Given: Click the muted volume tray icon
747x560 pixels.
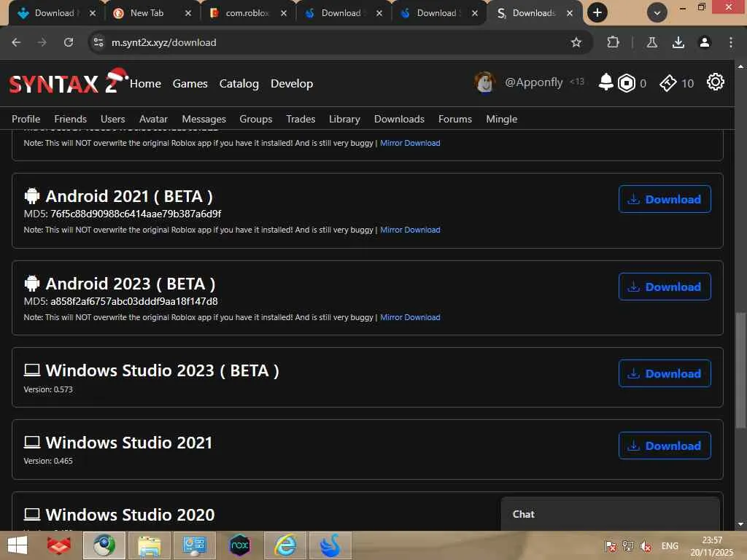Looking at the screenshot, I should click(646, 546).
